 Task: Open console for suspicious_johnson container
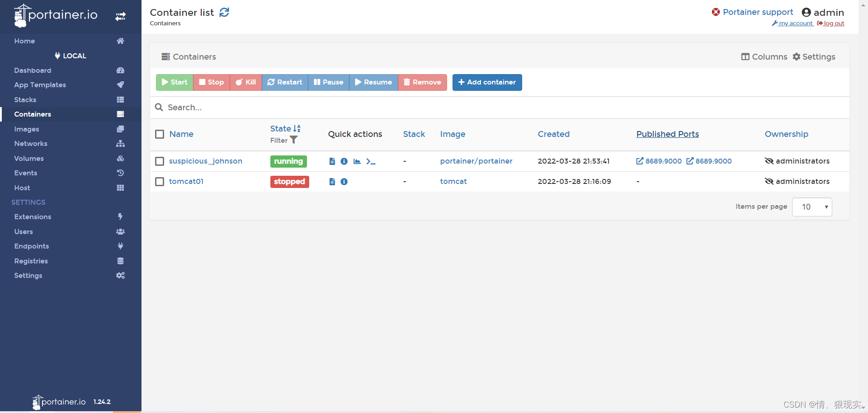371,161
